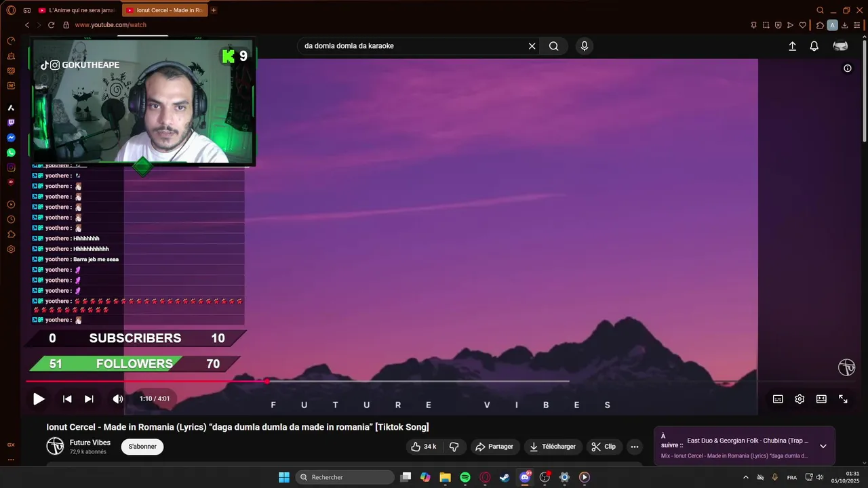Click the YouTube create upload icon
Viewport: 868px width, 488px height.
tap(792, 46)
